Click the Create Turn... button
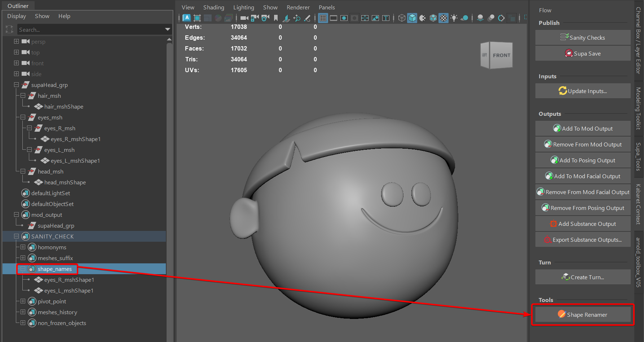Screen dimensions: 644x342 point(583,277)
